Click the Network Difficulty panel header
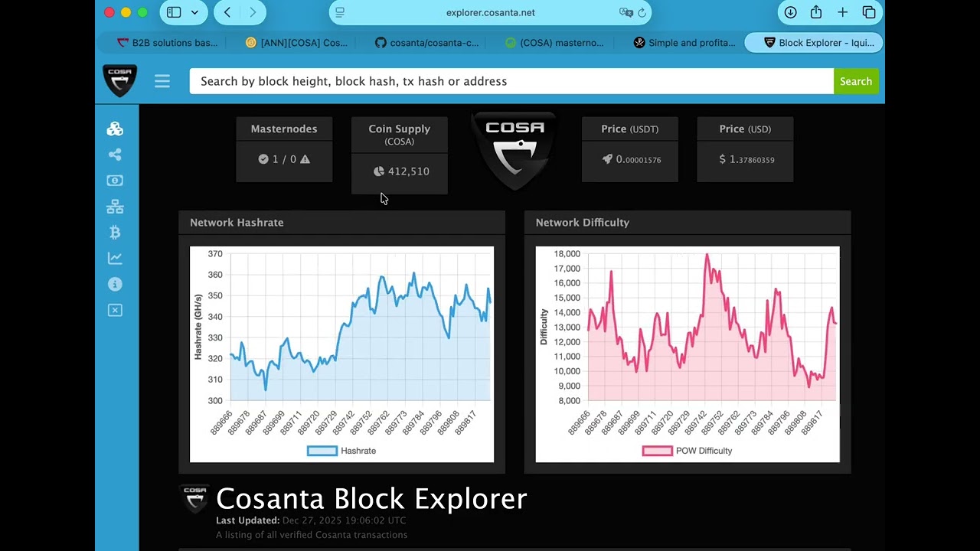980x551 pixels. click(688, 223)
